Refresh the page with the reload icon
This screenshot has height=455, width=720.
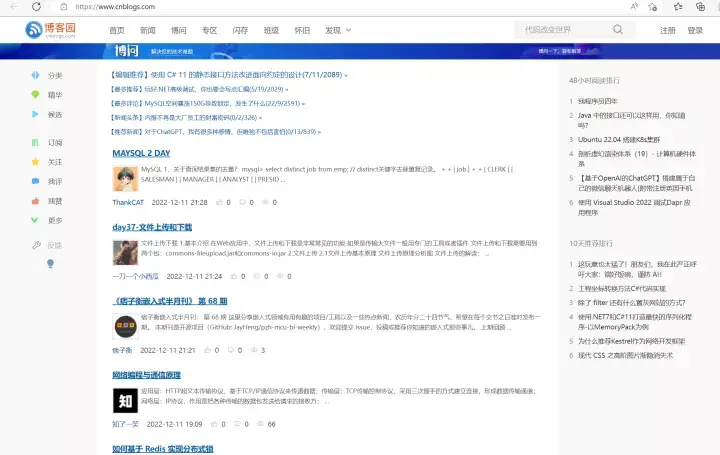click(x=36, y=6)
